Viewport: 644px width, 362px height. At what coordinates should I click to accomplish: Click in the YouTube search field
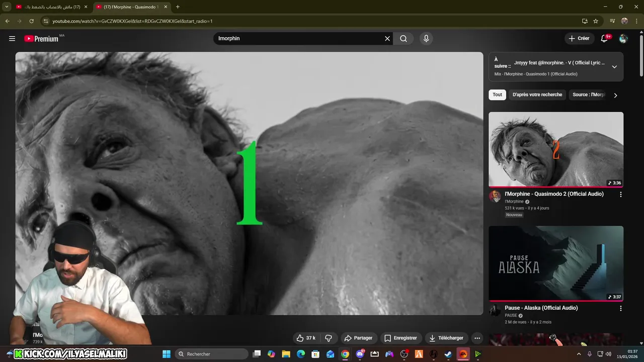click(299, 39)
